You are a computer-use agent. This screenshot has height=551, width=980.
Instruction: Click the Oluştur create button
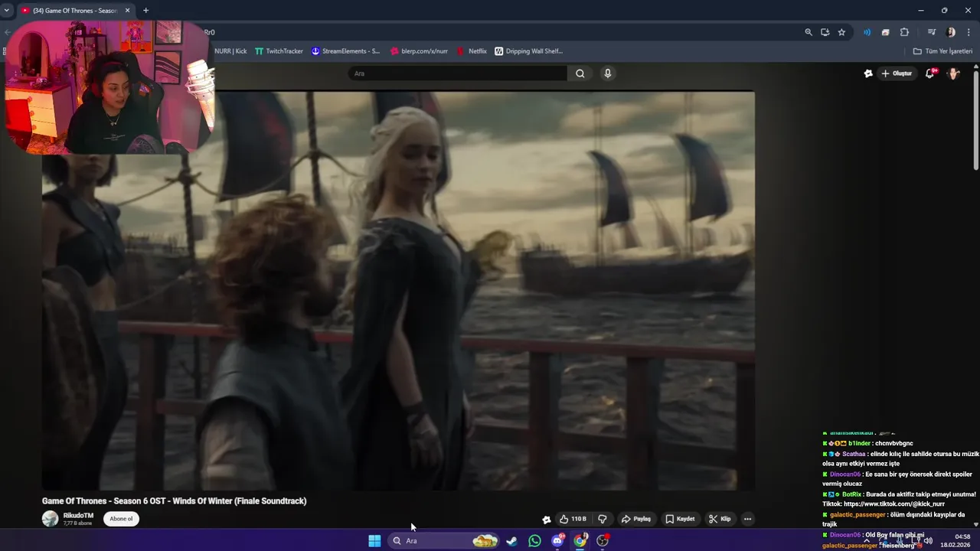pos(897,73)
